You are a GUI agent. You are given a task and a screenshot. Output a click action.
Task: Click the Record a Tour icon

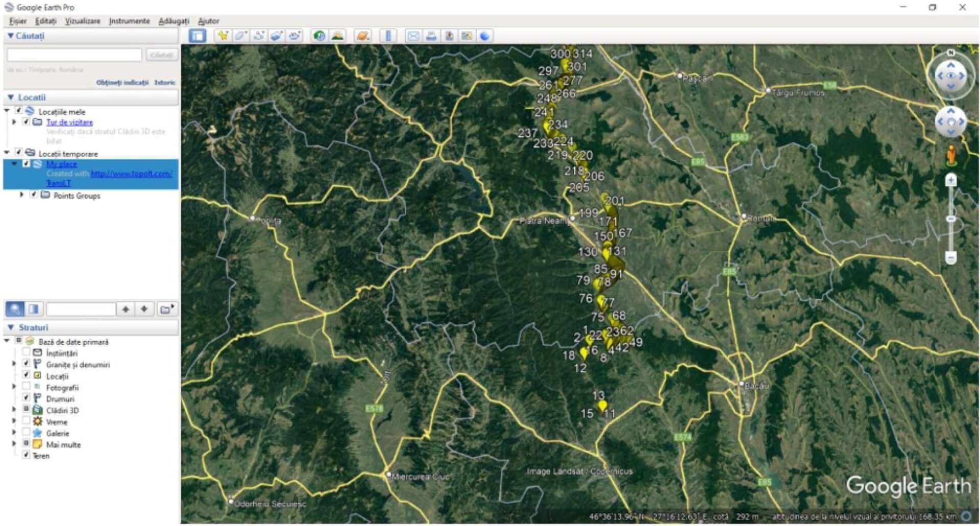(294, 36)
